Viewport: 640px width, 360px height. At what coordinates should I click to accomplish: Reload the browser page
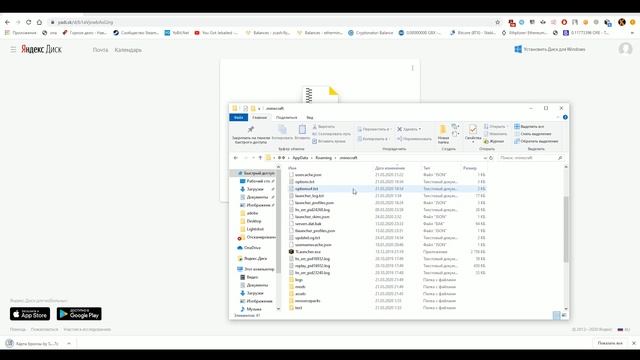pyautogui.click(x=28, y=22)
